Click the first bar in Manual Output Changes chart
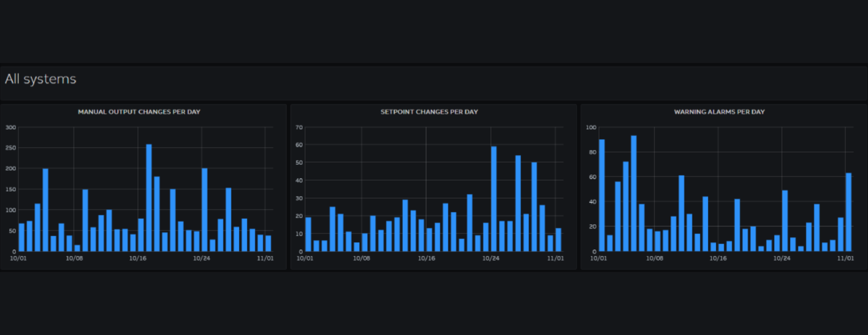Screen dimensions: 868x335 [x=22, y=237]
